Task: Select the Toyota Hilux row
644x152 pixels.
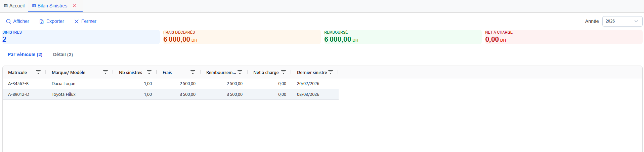Action: coord(63,94)
